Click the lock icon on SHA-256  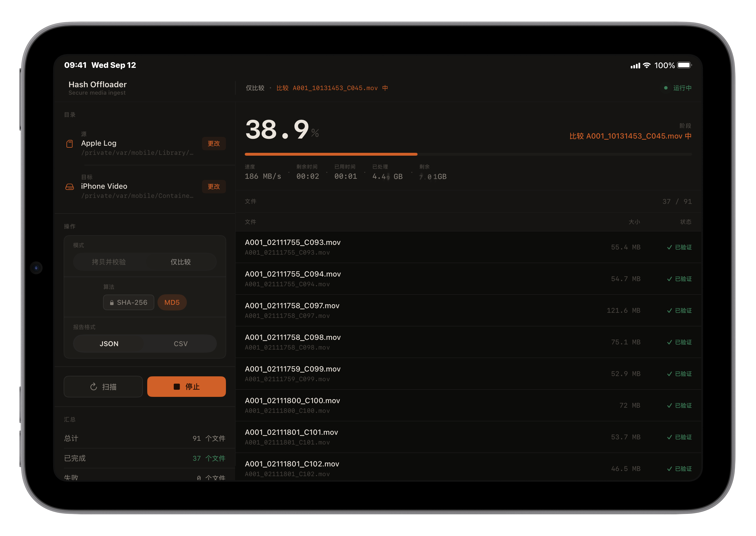coord(112,303)
